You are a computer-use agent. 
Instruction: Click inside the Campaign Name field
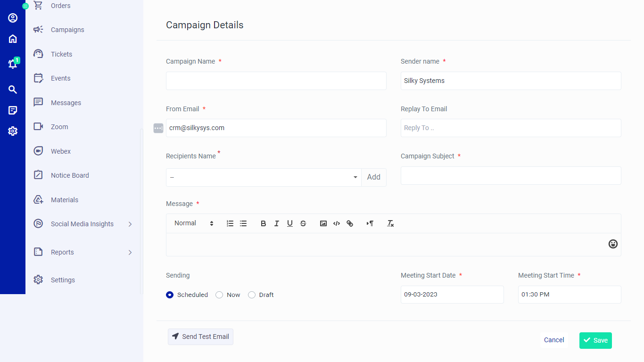pos(276,81)
